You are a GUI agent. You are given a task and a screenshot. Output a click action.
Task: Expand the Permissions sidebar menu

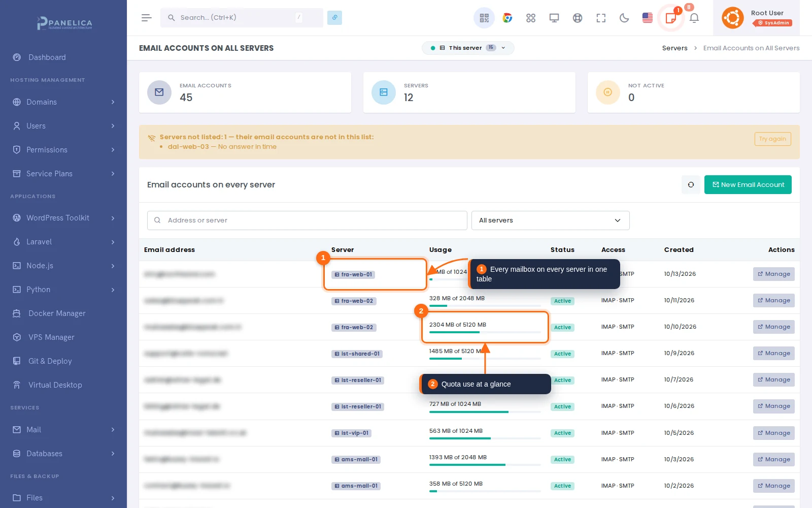[x=63, y=150]
